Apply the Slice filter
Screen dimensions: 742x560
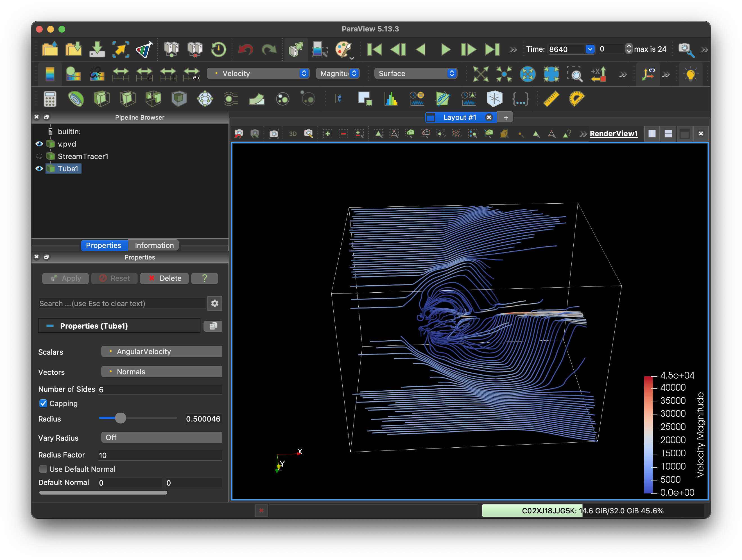coord(128,99)
